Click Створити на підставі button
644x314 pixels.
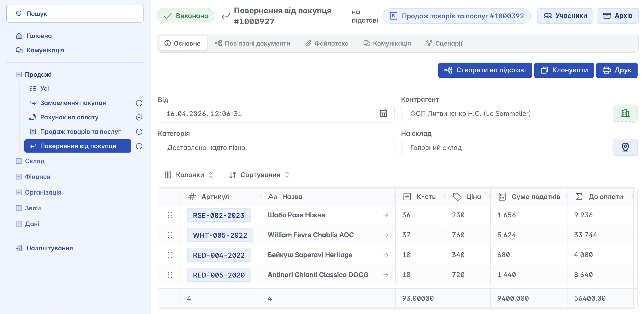[x=485, y=70]
